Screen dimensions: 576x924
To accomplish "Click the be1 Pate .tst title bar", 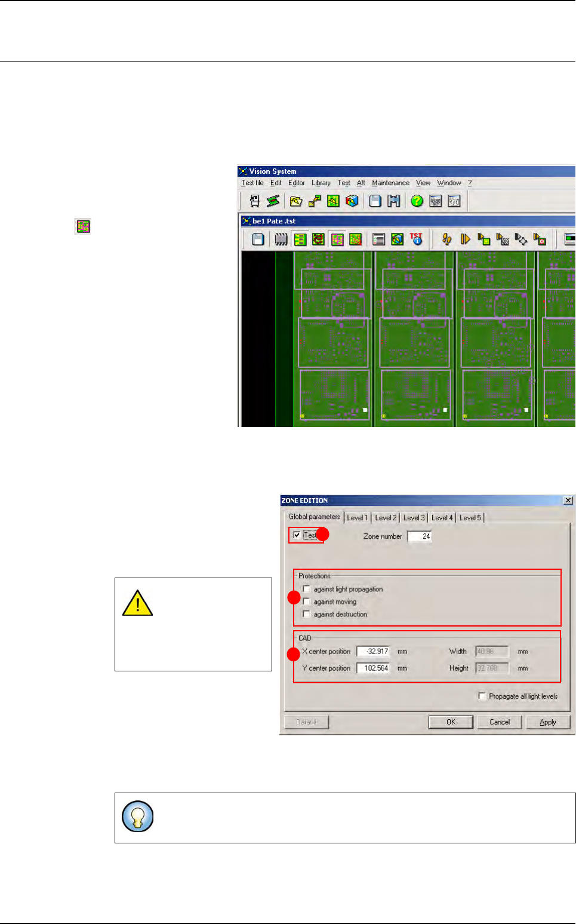I will click(408, 221).
